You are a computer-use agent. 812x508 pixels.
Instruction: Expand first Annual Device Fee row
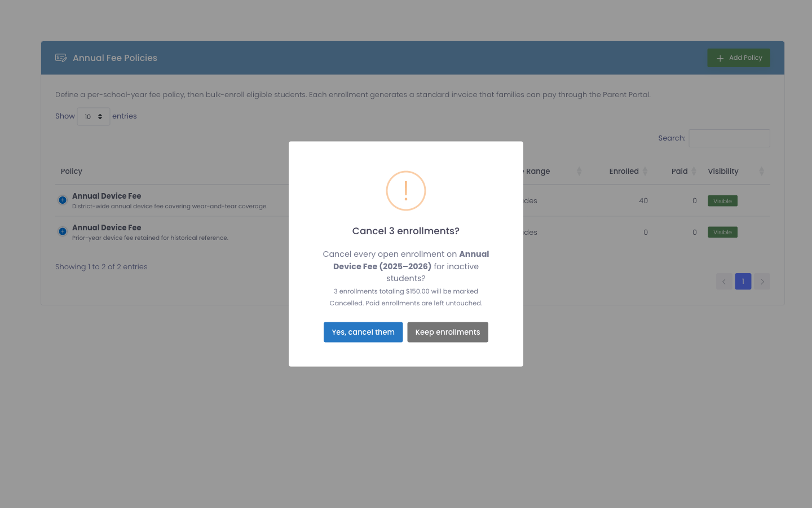pyautogui.click(x=63, y=200)
